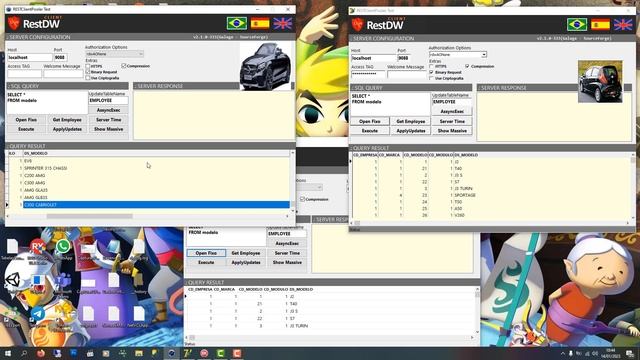Select the Spanish flag in left RestDW window
Viewport: 640px width, 360px height.
(260, 23)
